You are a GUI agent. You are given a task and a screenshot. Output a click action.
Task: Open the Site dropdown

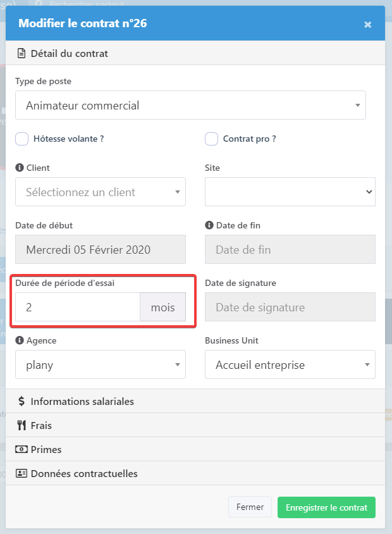[x=290, y=192]
